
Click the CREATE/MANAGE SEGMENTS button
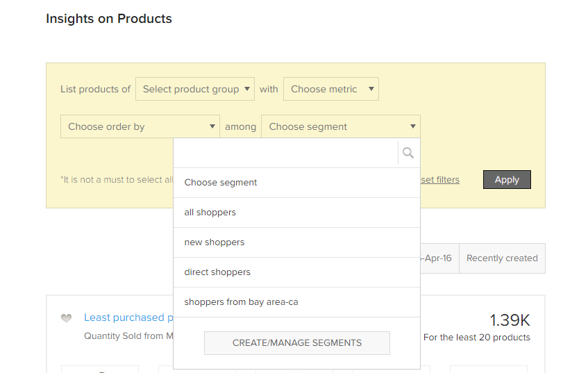[297, 342]
